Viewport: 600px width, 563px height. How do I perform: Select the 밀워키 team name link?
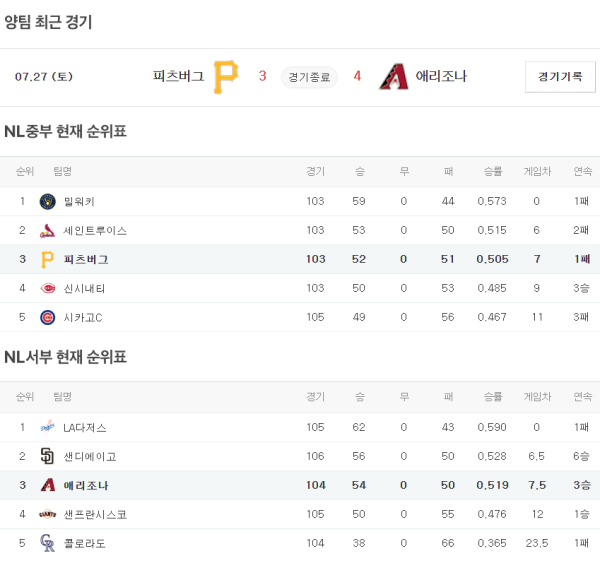[x=79, y=201]
